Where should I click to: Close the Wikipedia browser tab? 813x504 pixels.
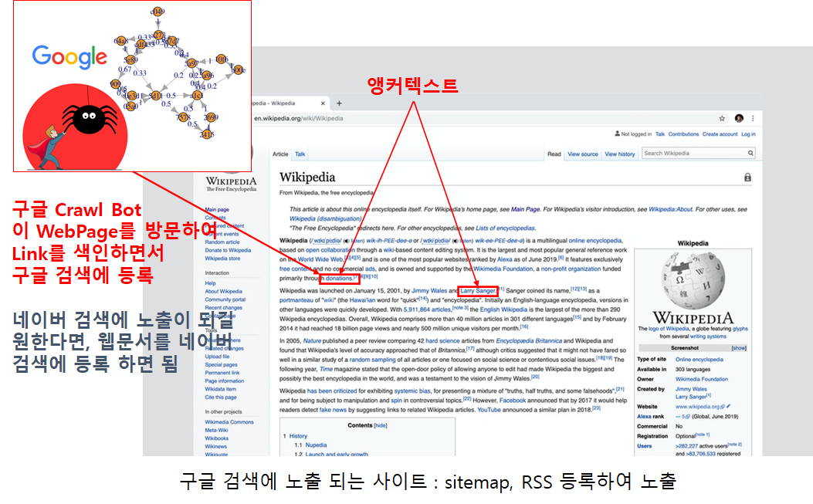pyautogui.click(x=323, y=103)
